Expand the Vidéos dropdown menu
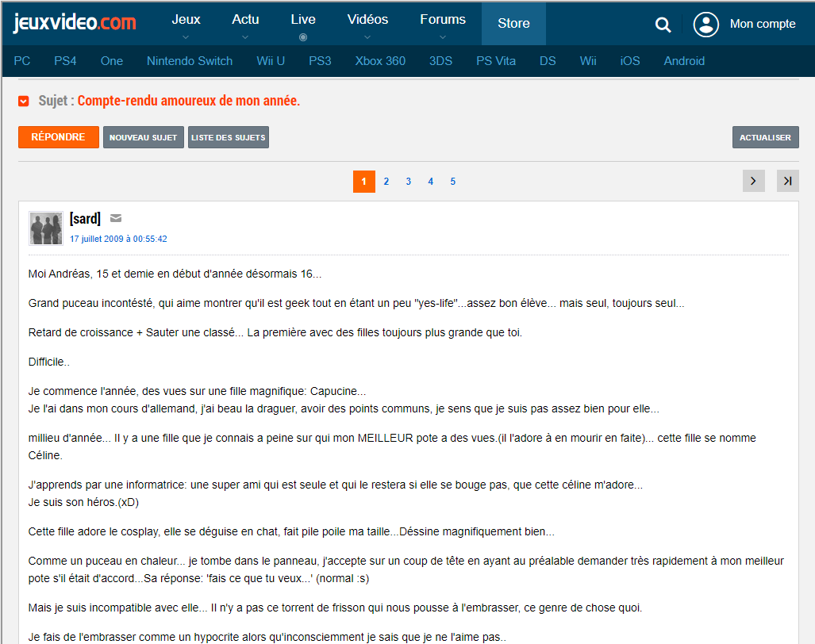The image size is (815, 644). (x=367, y=25)
